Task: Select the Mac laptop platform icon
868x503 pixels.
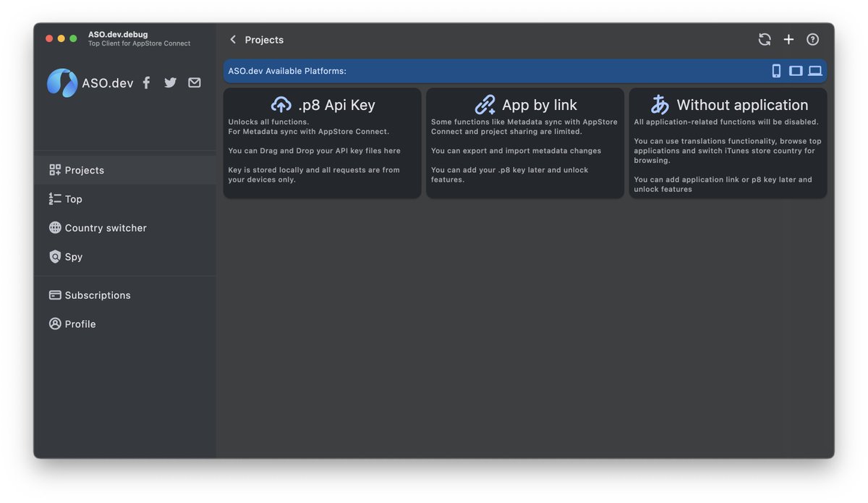Action: coord(815,71)
